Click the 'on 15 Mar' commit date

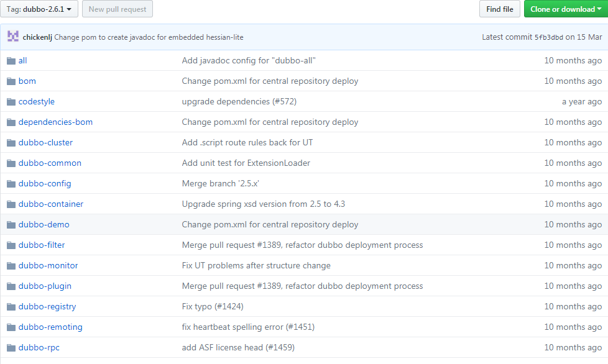click(x=584, y=37)
